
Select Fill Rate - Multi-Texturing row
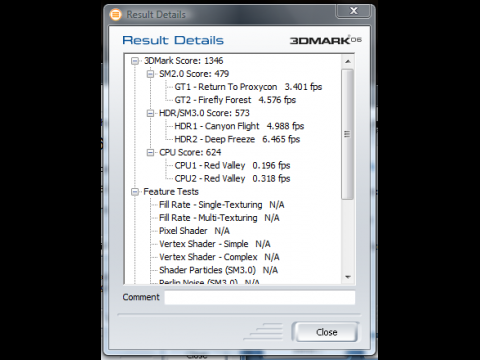(219, 218)
